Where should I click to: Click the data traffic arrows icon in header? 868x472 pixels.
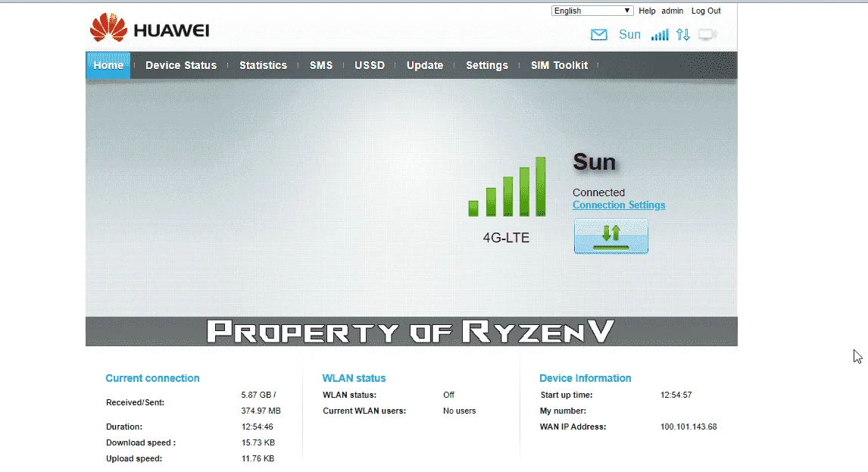point(683,35)
